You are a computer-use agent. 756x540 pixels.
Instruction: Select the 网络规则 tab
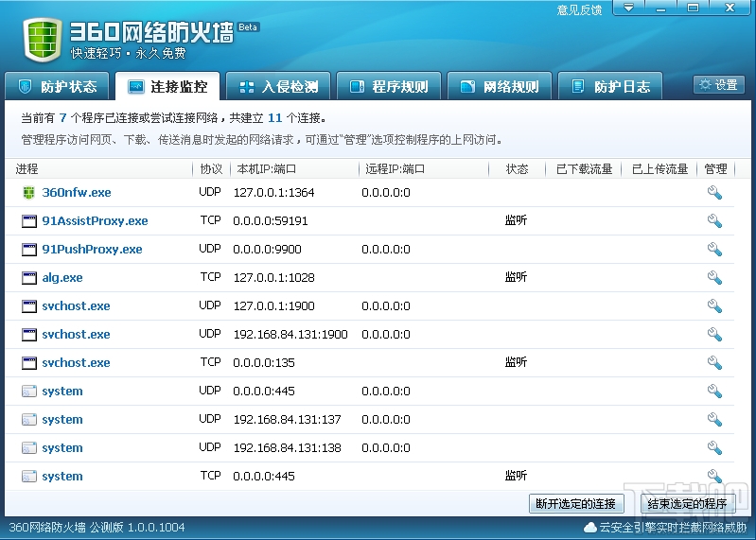(500, 86)
